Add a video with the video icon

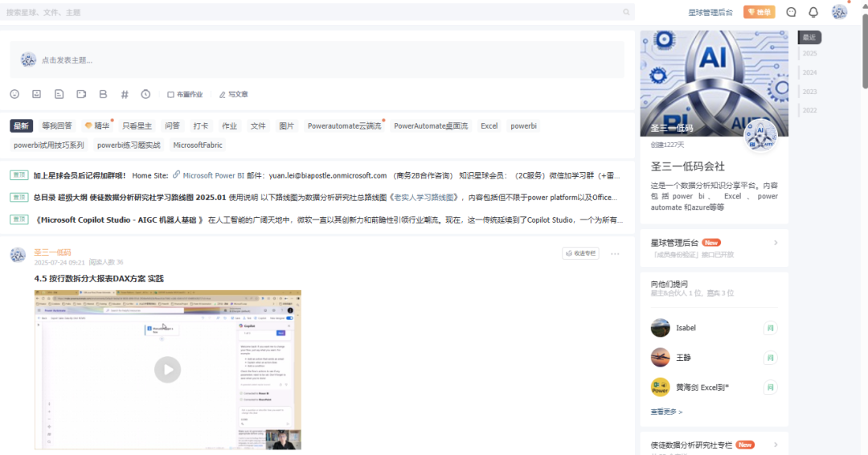tap(81, 94)
